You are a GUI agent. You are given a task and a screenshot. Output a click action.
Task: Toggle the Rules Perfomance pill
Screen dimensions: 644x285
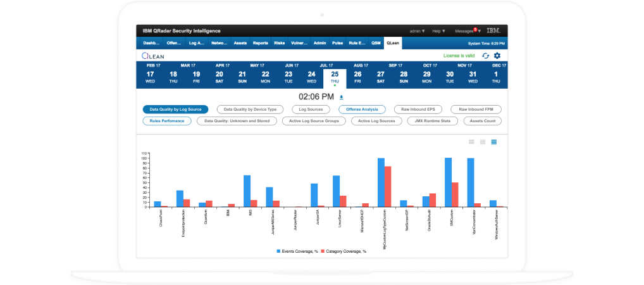(x=167, y=121)
